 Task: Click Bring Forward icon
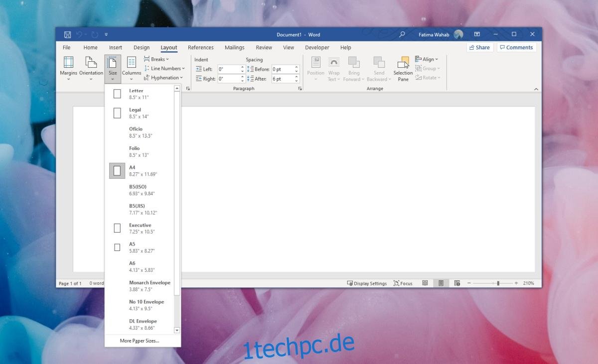pyautogui.click(x=354, y=62)
